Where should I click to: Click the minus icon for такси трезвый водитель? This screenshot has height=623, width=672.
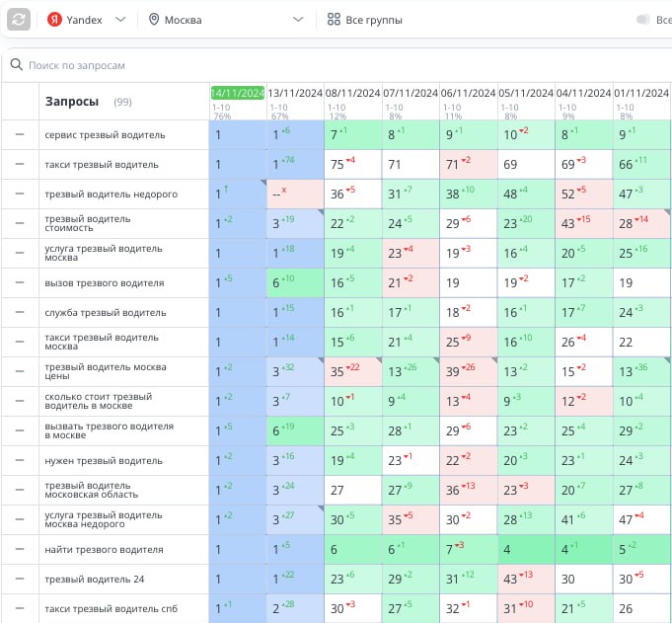coord(20,164)
